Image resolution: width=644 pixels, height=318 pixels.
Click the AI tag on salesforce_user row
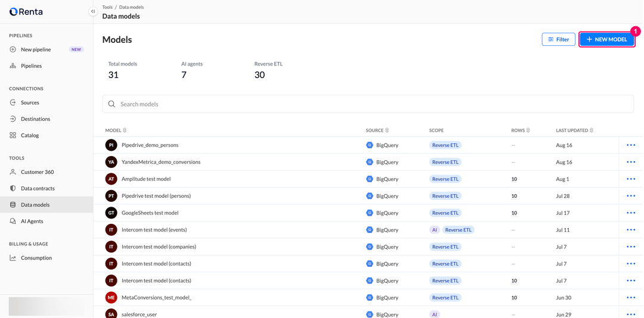tap(435, 314)
